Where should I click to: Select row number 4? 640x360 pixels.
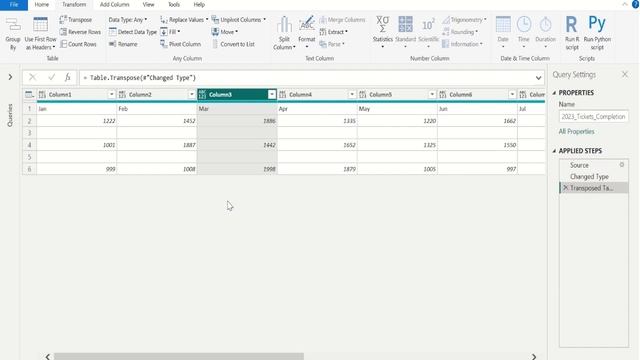click(29, 145)
